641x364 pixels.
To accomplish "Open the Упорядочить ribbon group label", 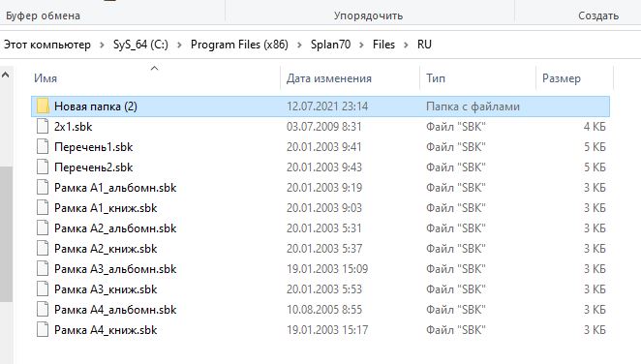I will 368,15.
